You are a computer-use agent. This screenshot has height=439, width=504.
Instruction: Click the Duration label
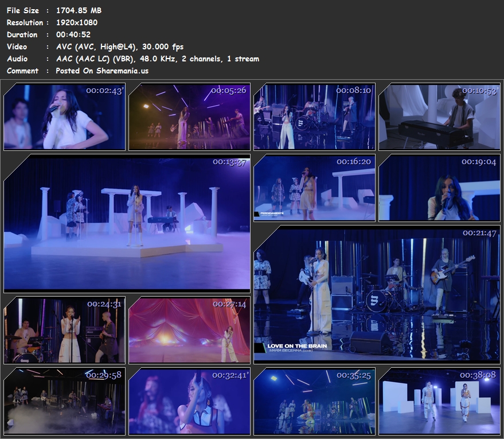(x=22, y=34)
